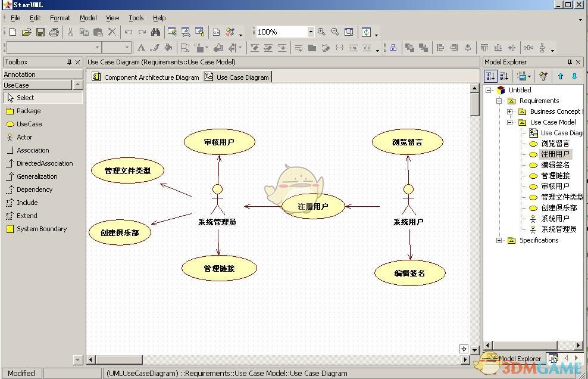Expand the Specifications tree node
This screenshot has width=588, height=379.
(x=498, y=240)
